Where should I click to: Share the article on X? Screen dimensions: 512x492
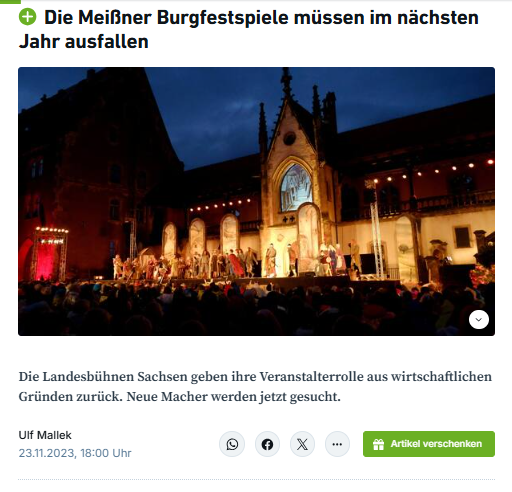click(302, 444)
